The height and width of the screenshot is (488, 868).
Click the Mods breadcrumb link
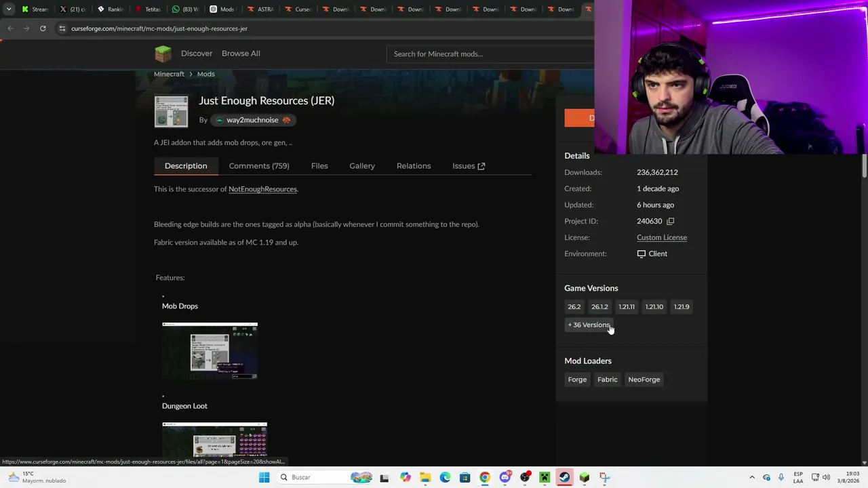coord(206,74)
